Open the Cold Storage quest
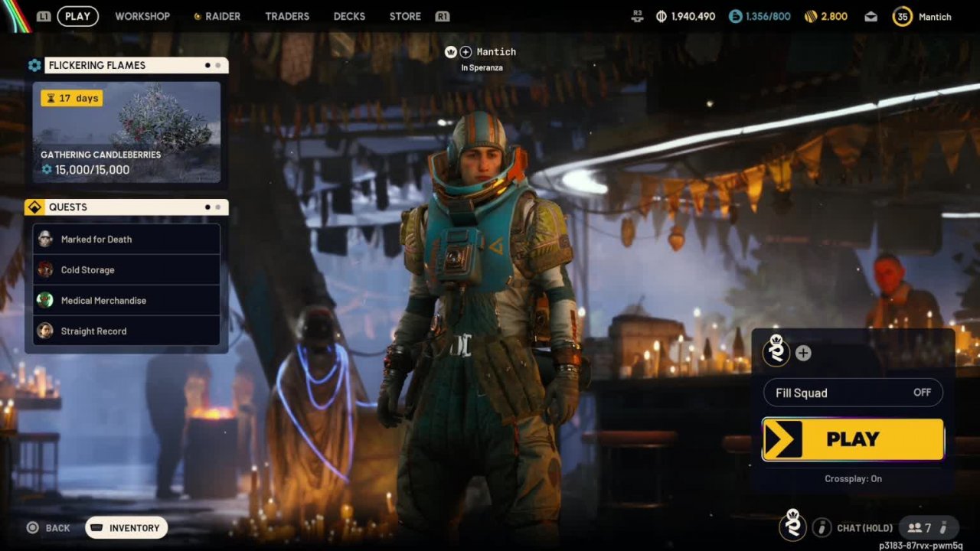980x551 pixels. pyautogui.click(x=126, y=269)
